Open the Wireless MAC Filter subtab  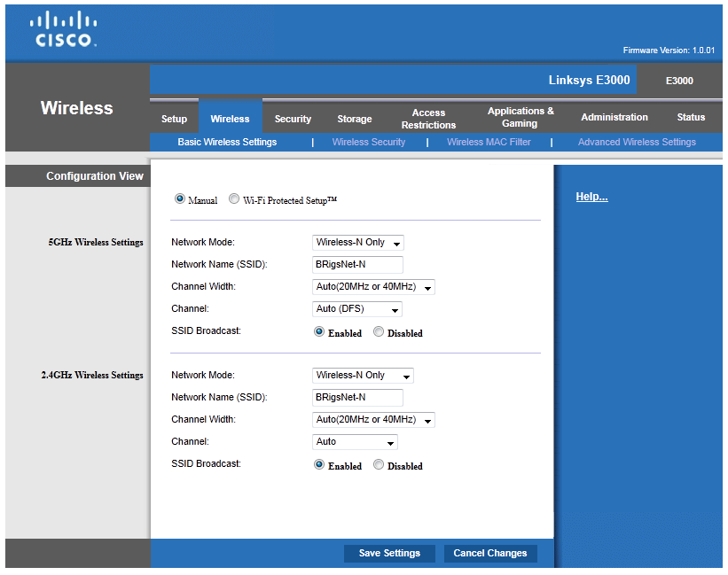489,142
